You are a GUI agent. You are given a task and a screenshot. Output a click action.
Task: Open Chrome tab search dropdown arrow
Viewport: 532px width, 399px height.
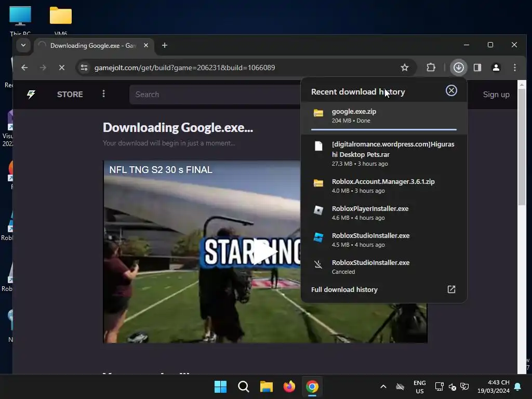coord(23,45)
